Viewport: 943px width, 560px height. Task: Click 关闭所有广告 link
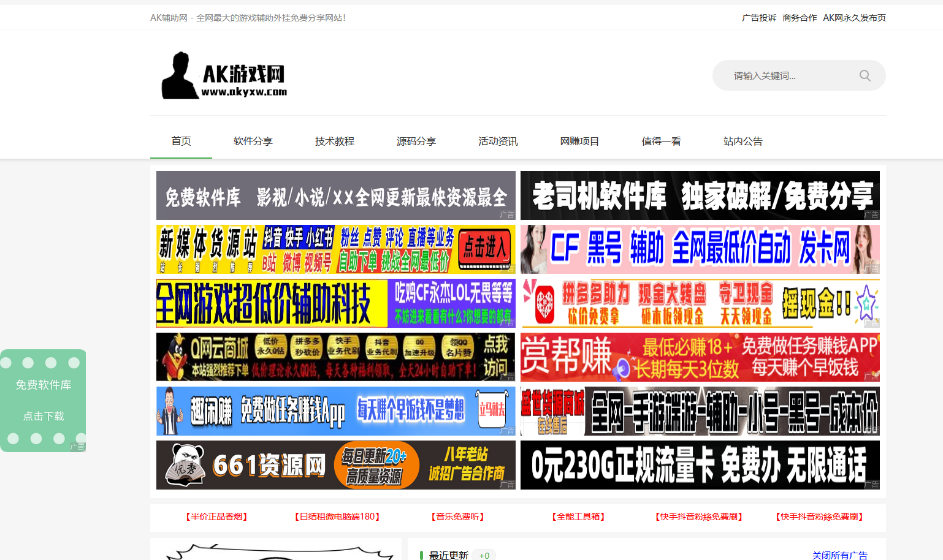[x=839, y=555]
